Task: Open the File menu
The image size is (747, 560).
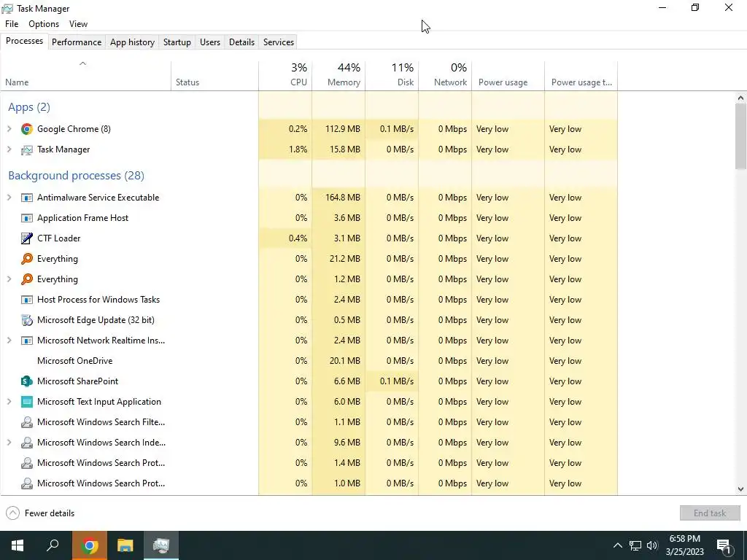Action: [12, 24]
